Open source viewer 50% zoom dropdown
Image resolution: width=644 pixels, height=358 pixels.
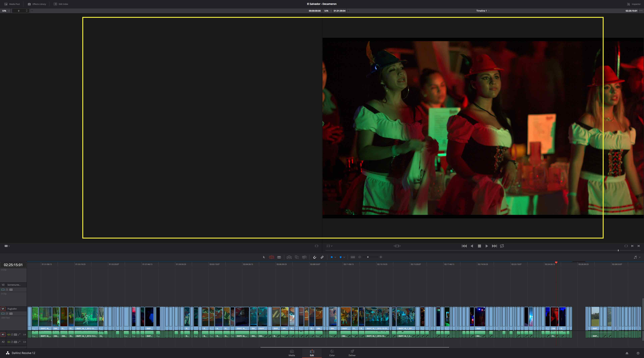point(6,11)
